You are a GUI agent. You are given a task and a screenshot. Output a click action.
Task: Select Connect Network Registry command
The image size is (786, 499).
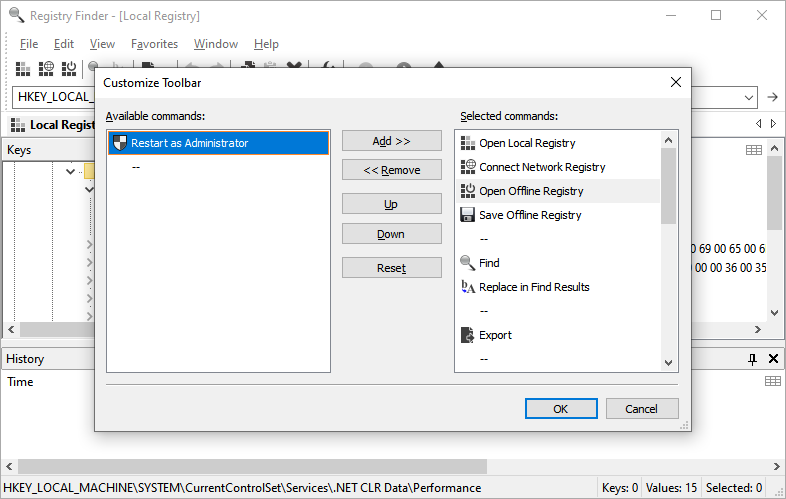pyautogui.click(x=558, y=167)
